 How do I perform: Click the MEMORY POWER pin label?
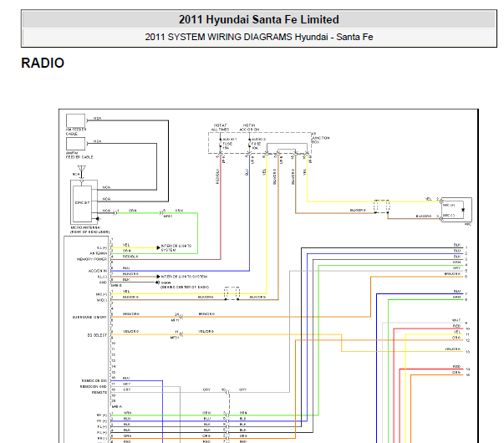[92, 259]
